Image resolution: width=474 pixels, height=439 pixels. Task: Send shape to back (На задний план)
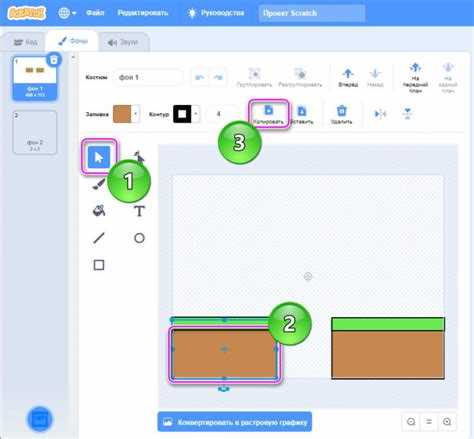(x=448, y=77)
